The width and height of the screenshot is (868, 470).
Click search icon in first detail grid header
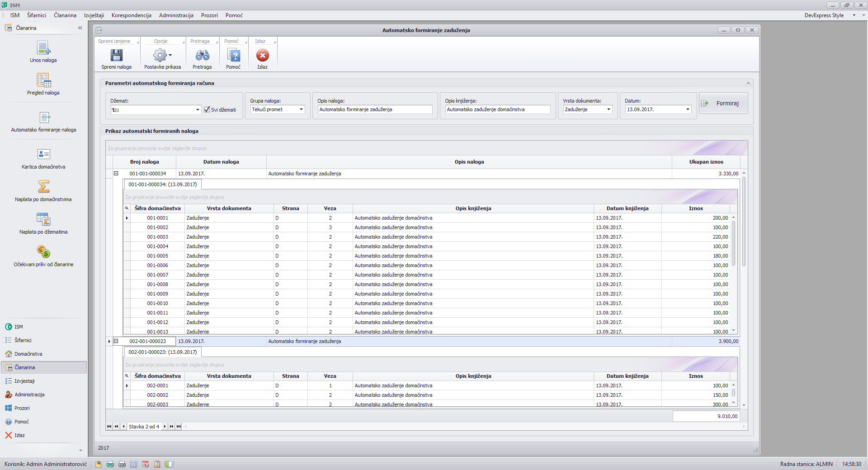(127, 208)
